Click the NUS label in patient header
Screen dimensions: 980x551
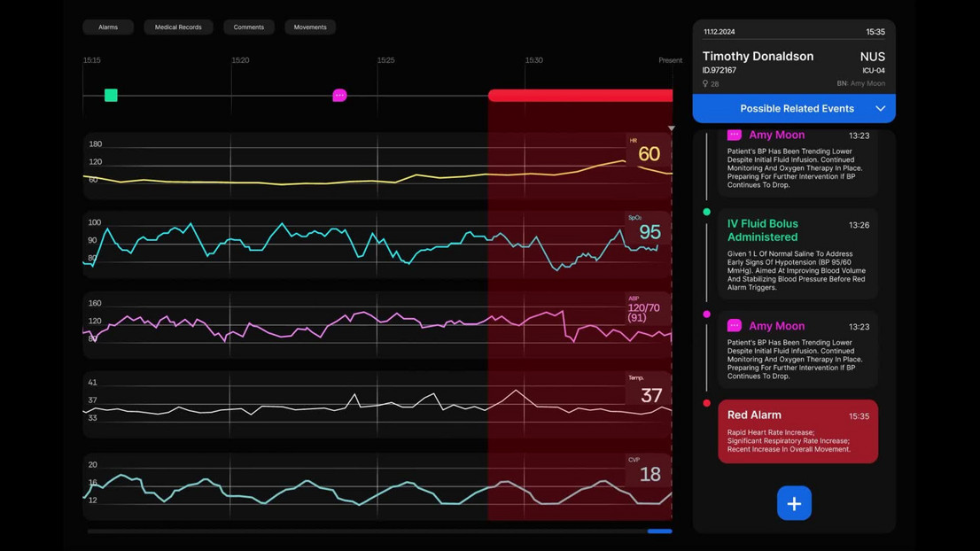pos(872,57)
